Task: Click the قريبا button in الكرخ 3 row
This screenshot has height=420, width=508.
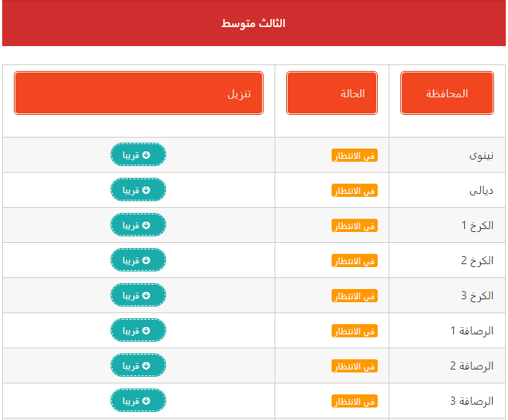Action: (x=138, y=295)
